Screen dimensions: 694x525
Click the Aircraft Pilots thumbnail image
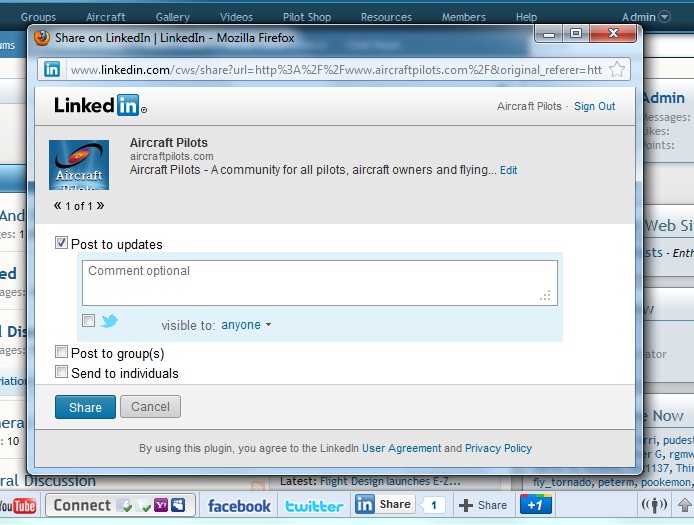(79, 165)
